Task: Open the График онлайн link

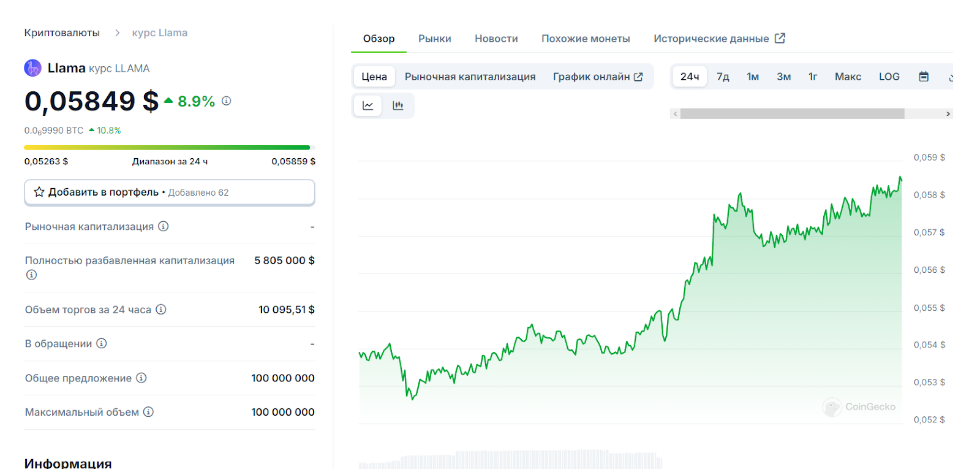Action: click(x=598, y=77)
